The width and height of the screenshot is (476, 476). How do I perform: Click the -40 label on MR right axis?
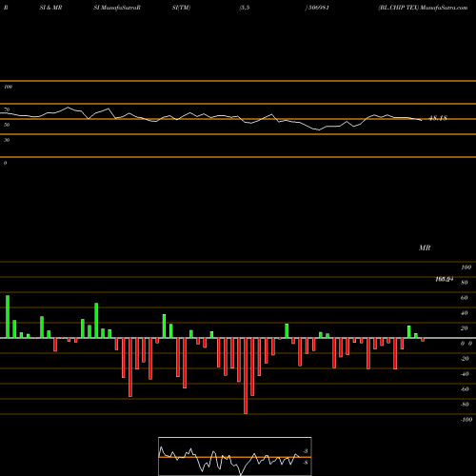465,374
